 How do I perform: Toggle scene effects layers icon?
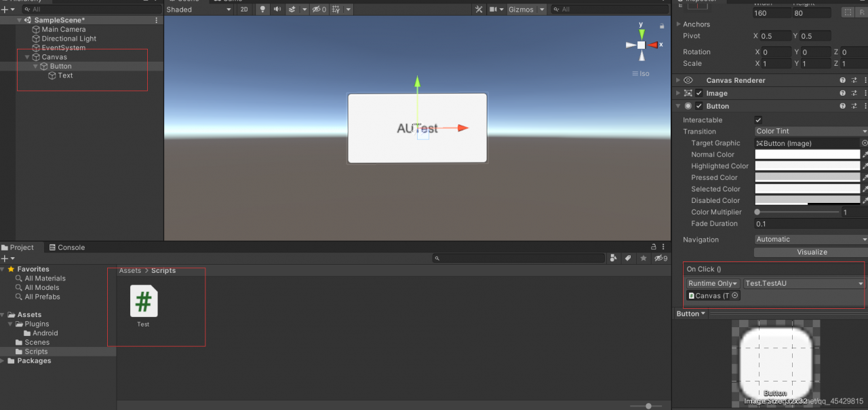pyautogui.click(x=292, y=10)
